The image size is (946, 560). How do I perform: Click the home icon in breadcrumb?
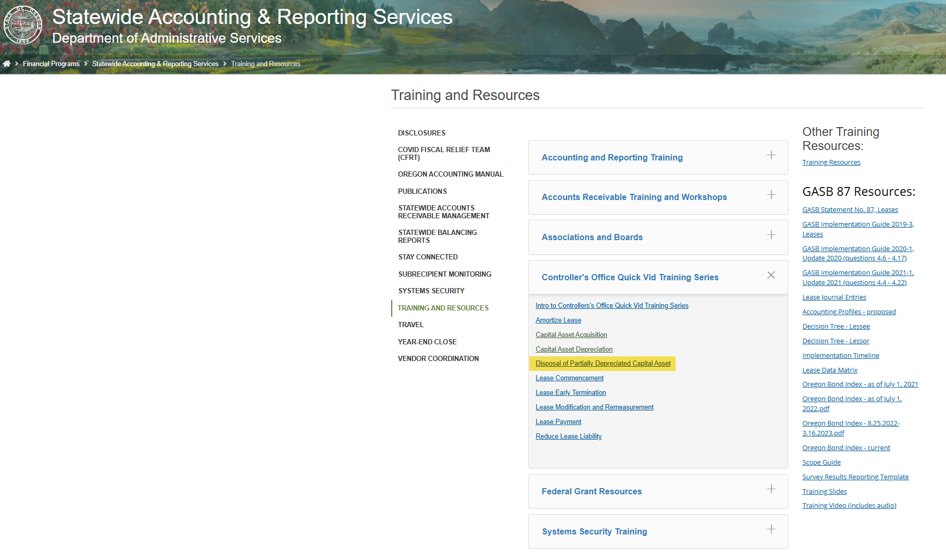7,64
